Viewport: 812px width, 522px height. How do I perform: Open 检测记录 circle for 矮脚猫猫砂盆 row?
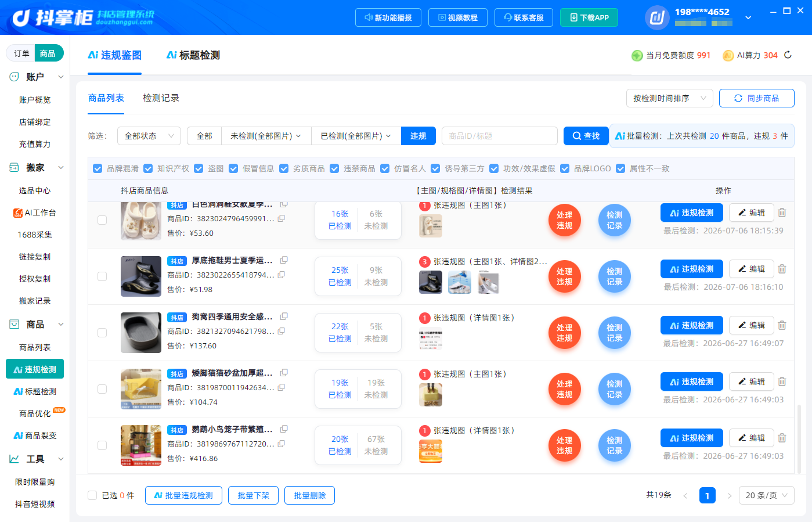615,389
